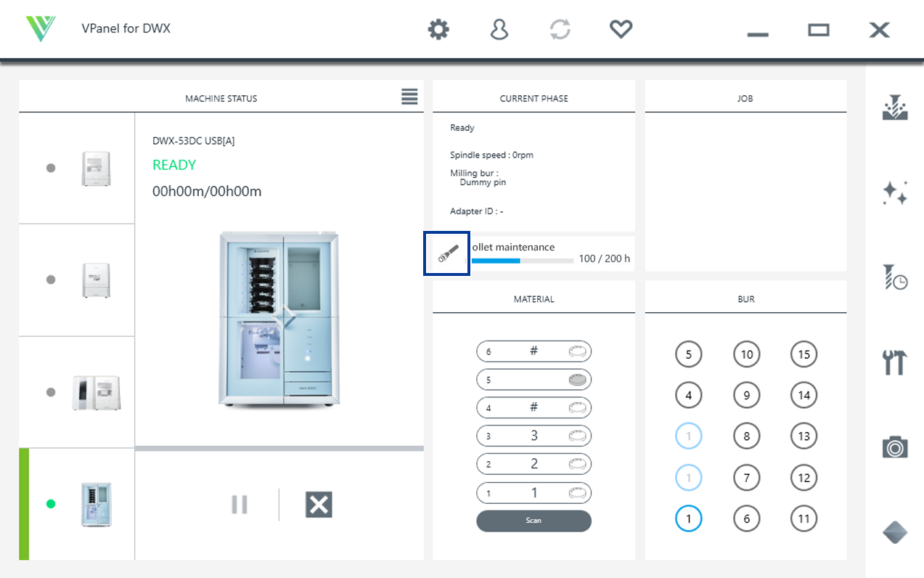Select the topmost machine in the status list
The height and width of the screenshot is (578, 924).
pyautogui.click(x=77, y=168)
